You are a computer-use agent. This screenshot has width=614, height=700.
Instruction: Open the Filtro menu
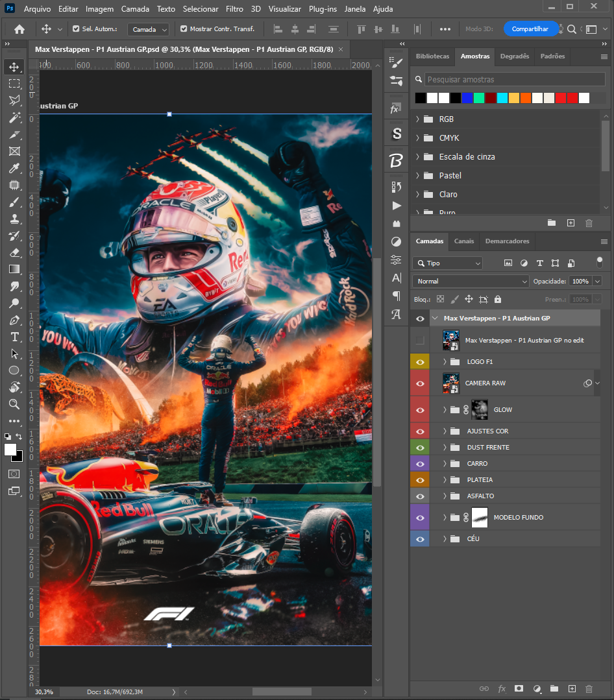(x=234, y=8)
